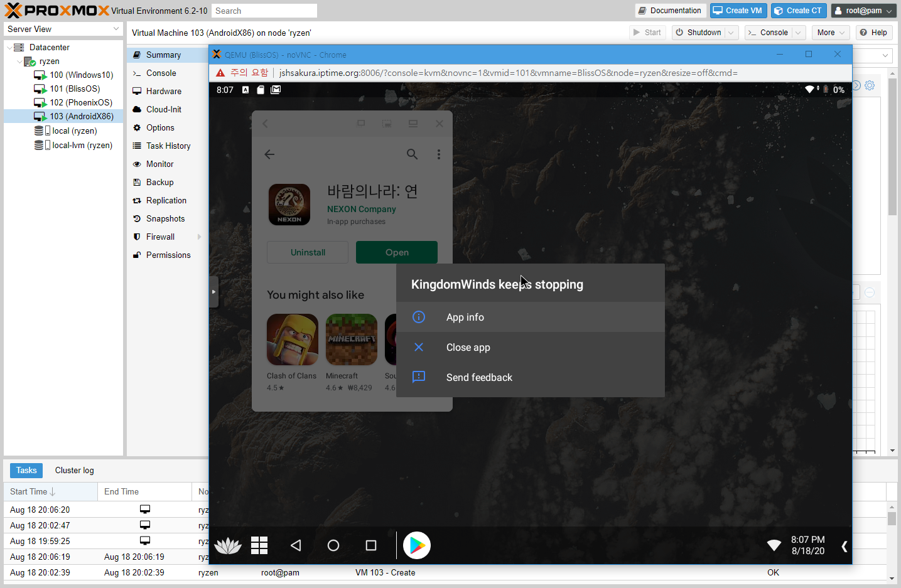Screen dimensions: 901x588
Task: Select the local (ryzen) storage
Action: [x=74, y=131]
